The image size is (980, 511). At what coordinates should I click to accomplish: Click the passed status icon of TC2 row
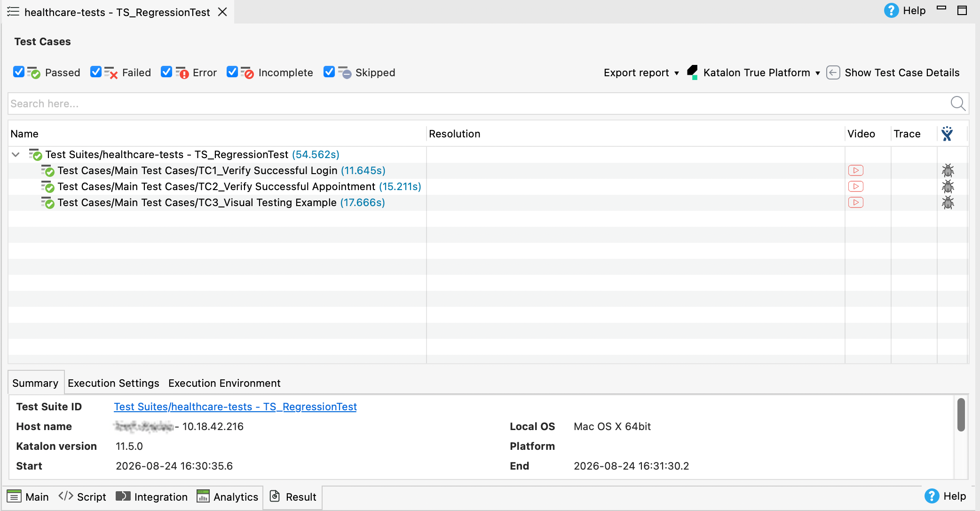click(x=47, y=186)
